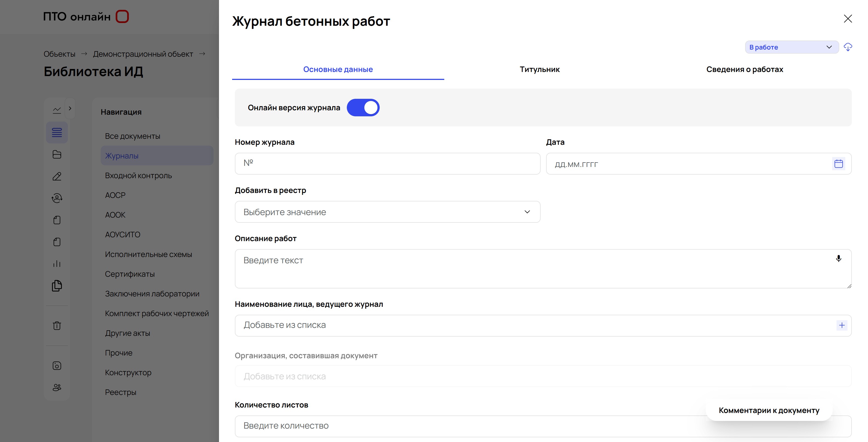Click the 'Номер журнала' input field
The image size is (868, 442).
[388, 164]
